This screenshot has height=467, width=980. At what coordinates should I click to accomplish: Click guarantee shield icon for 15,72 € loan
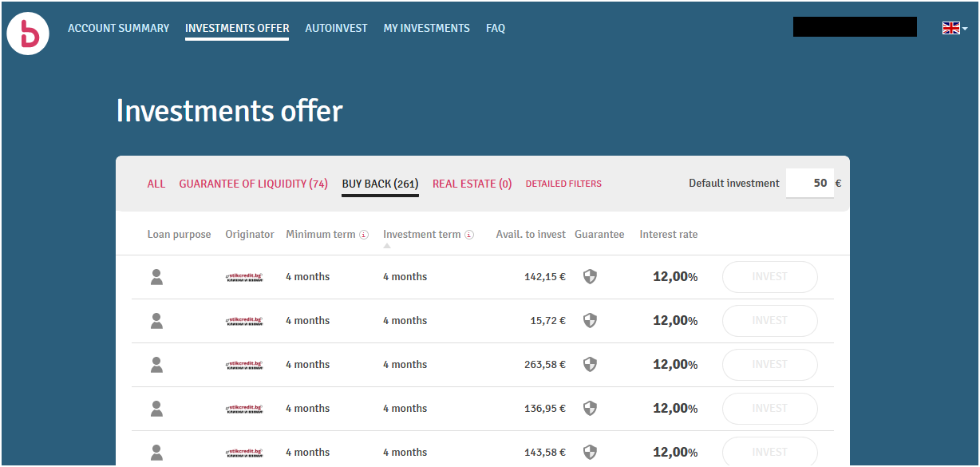(590, 321)
